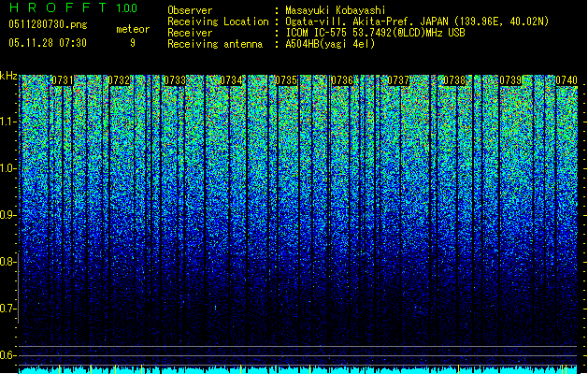The height and width of the screenshot is (374, 588).
Task: Click the 'meteor' count label
Action: [x=133, y=29]
